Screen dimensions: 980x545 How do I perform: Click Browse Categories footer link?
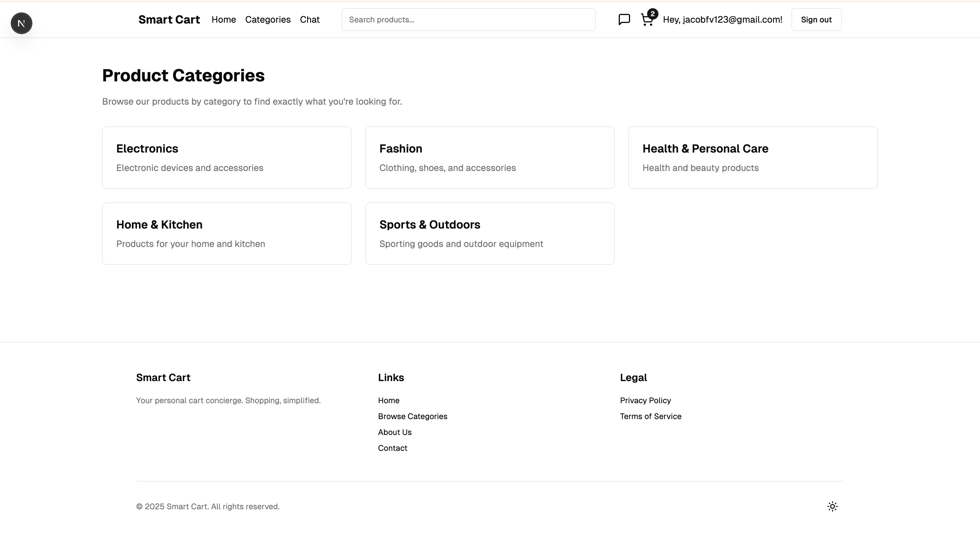(x=412, y=417)
